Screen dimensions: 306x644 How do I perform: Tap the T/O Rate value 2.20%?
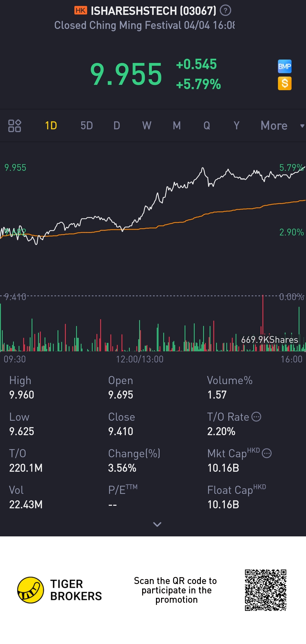pos(221,431)
